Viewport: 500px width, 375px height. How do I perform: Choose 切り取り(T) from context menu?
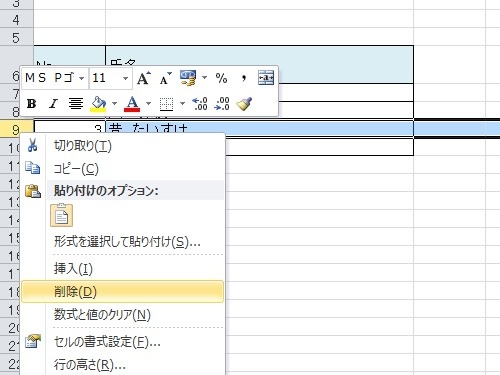123,146
